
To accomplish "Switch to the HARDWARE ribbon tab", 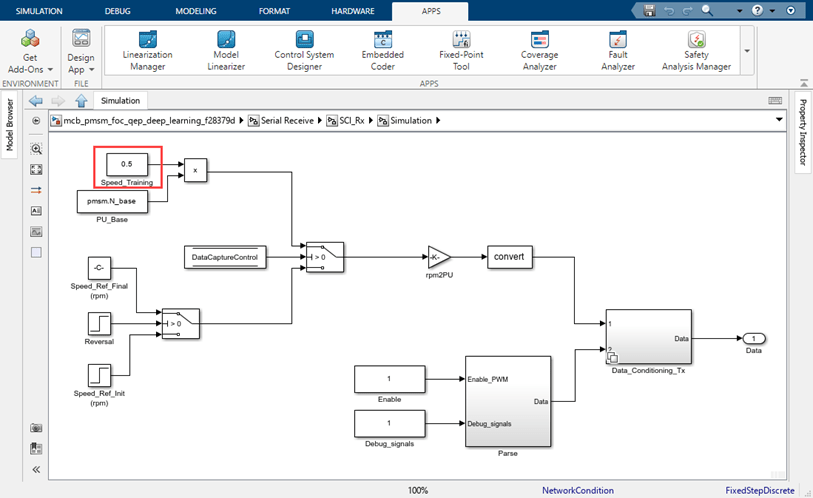I will coord(353,11).
